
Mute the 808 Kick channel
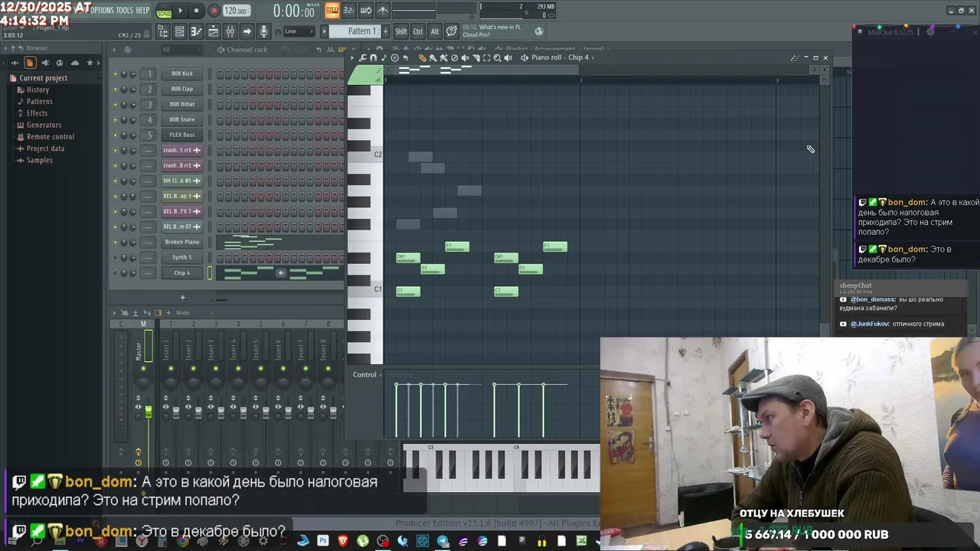(116, 74)
